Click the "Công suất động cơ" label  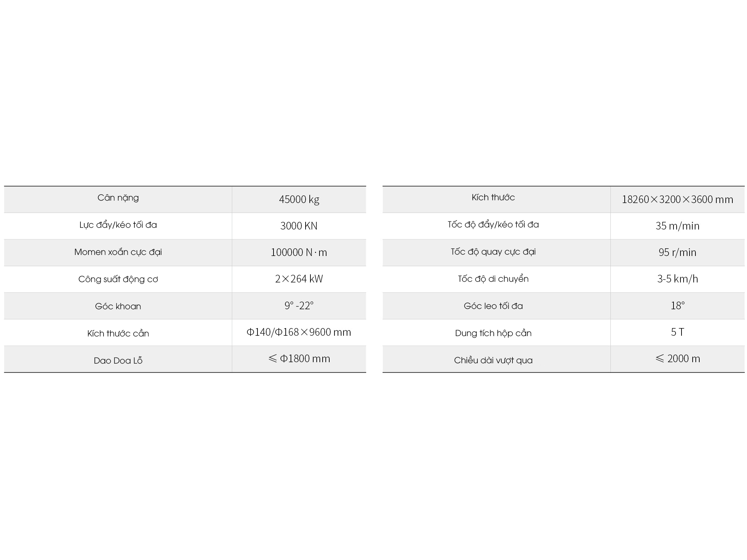coord(118,279)
